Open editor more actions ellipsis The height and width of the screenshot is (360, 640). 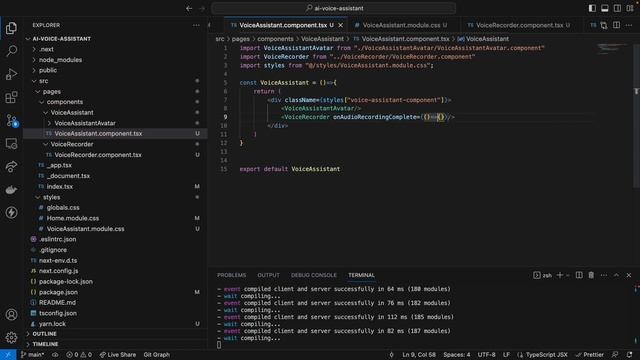click(x=629, y=25)
